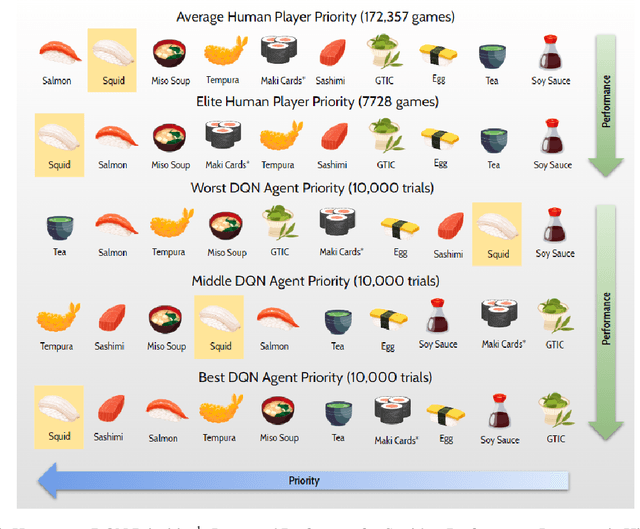
Task: Click the Average Human Player Priority heading
Action: [x=316, y=17]
